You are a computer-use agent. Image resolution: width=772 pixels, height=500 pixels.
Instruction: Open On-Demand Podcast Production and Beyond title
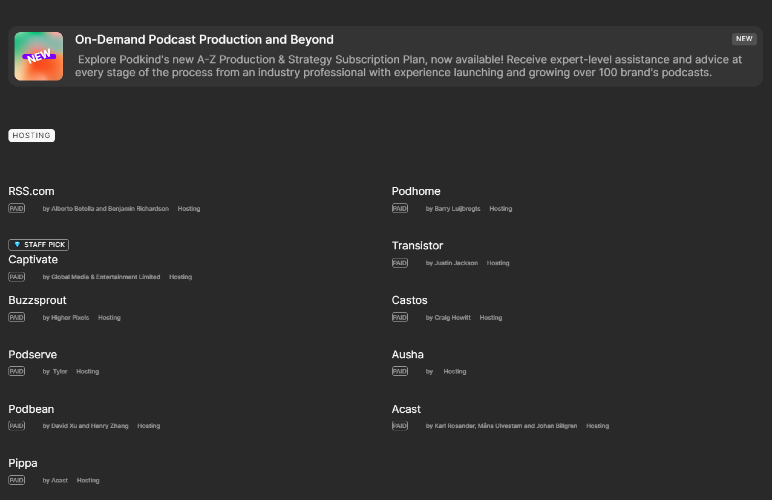pyautogui.click(x=204, y=39)
